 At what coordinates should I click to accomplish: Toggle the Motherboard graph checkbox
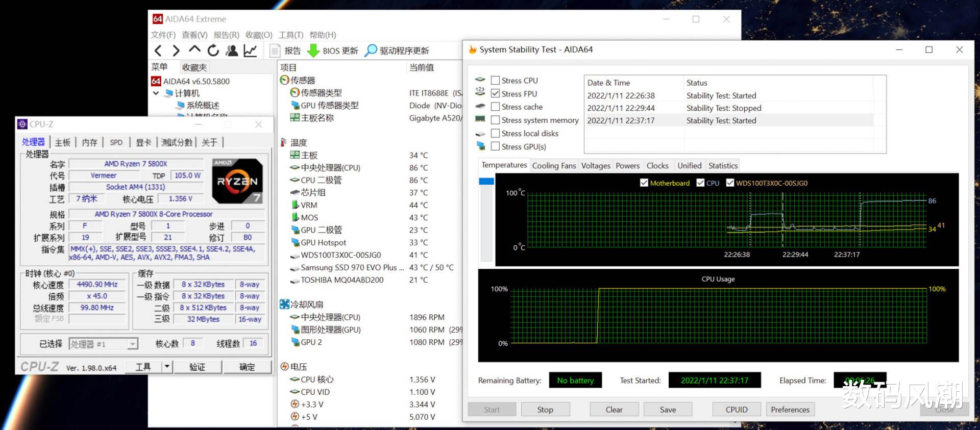pyautogui.click(x=644, y=183)
